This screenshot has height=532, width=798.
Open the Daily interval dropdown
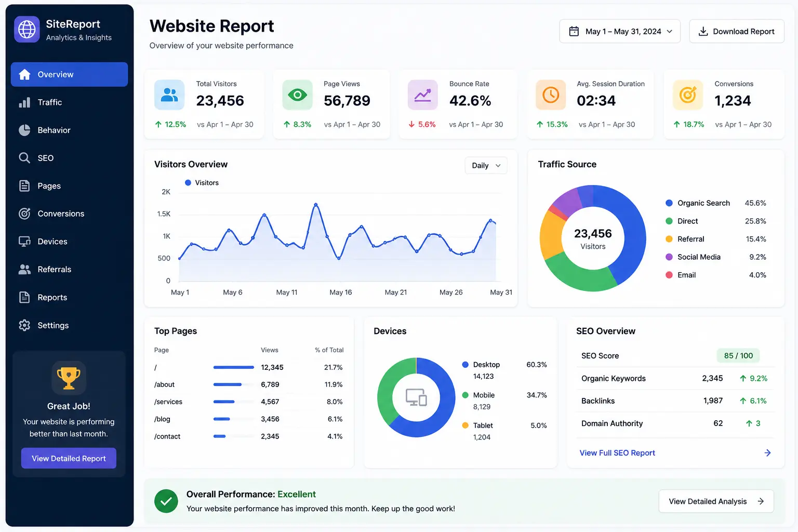(x=486, y=166)
